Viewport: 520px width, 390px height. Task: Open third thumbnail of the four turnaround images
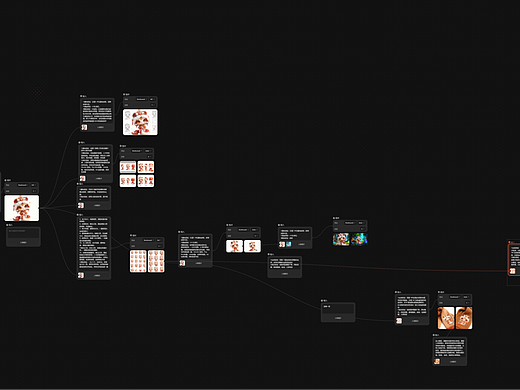tap(128, 181)
